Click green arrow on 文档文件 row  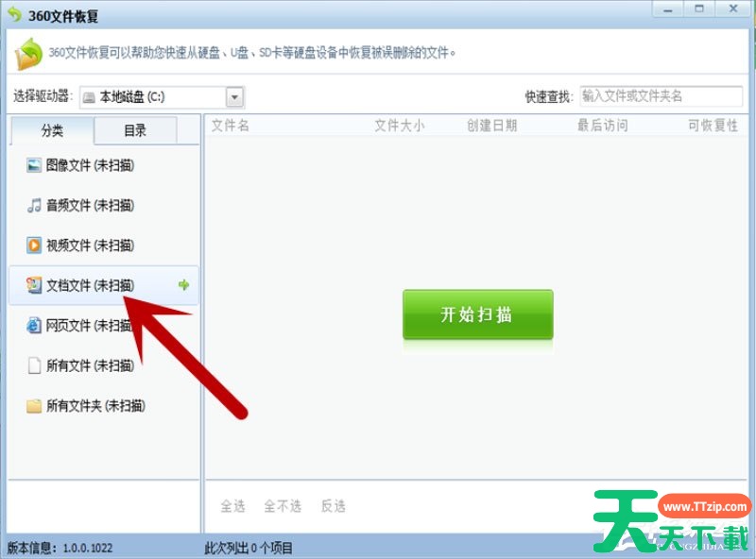coord(183,285)
